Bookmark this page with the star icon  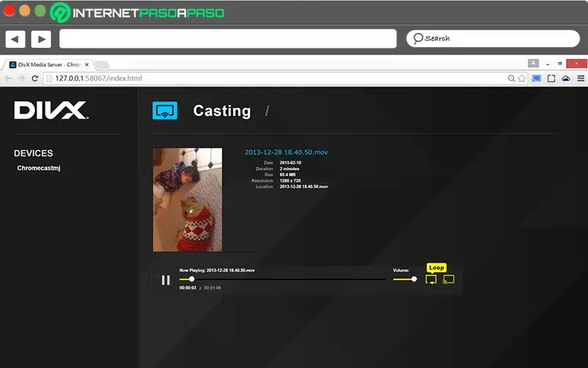522,78
